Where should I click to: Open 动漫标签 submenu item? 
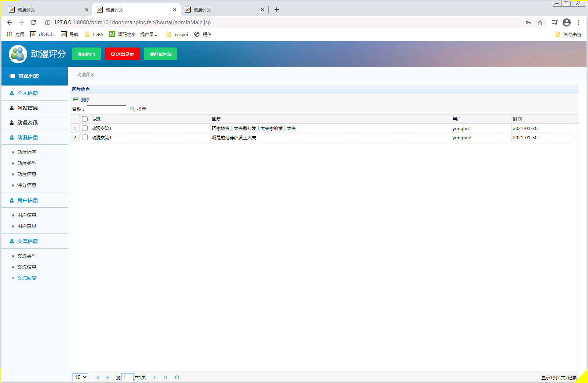tap(27, 152)
